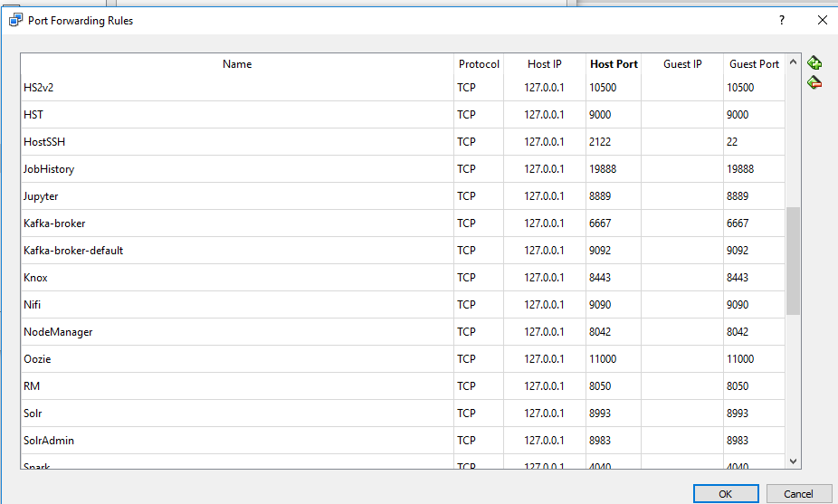Remove the selected port forwarding rule
The image size is (838, 504).
tap(814, 83)
